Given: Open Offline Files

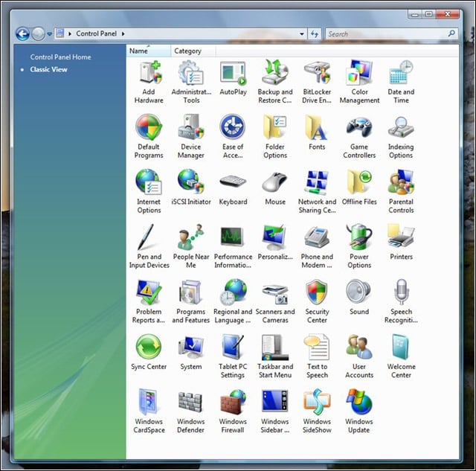Looking at the screenshot, I should click(359, 188).
